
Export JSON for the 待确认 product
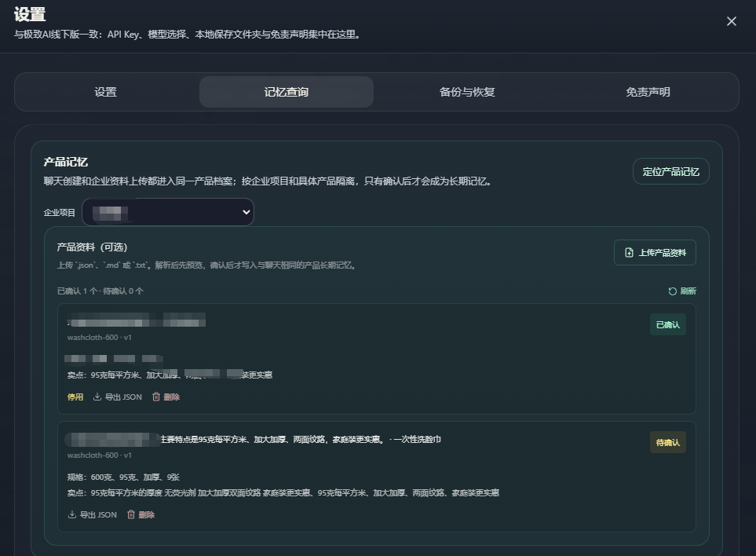93,514
